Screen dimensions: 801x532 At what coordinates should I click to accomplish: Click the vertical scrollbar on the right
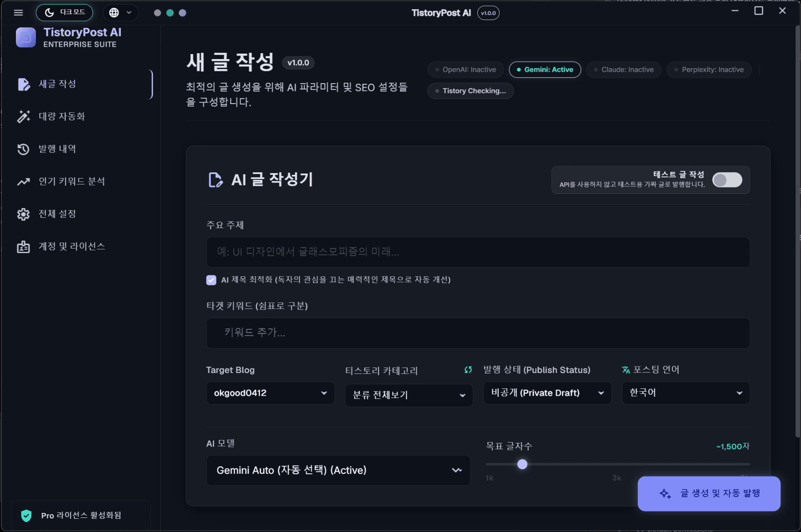click(x=798, y=232)
